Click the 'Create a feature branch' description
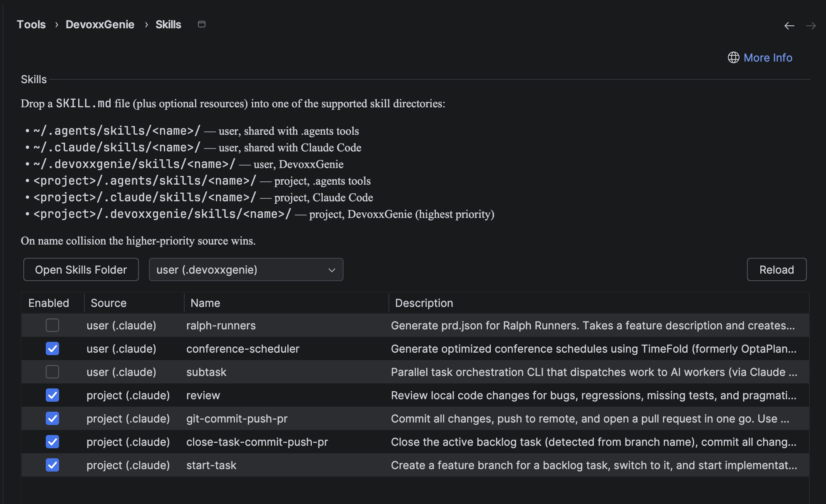 coord(599,465)
